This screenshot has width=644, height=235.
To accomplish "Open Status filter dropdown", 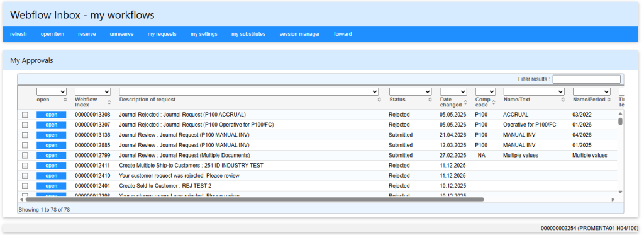I will coord(410,91).
